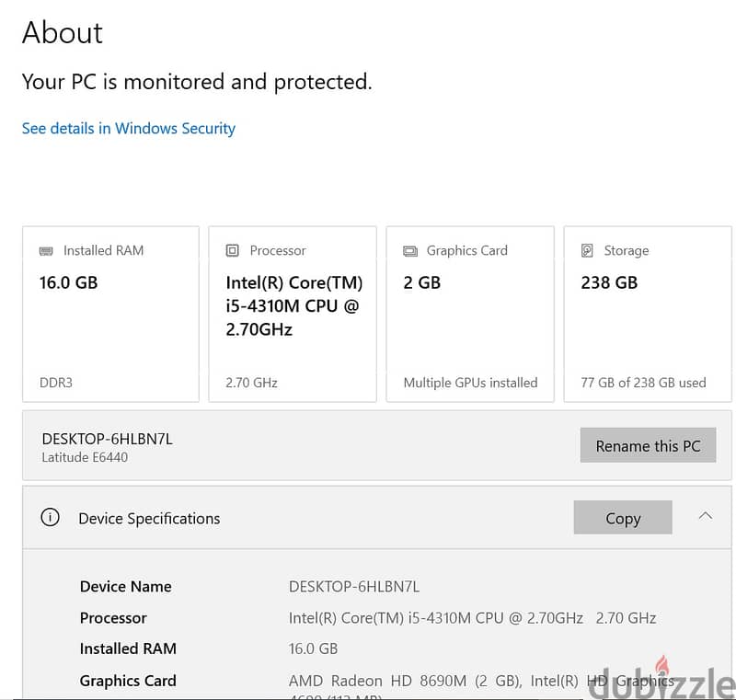736x700 pixels.
Task: Click the Storage card disk icon
Action: coord(587,250)
